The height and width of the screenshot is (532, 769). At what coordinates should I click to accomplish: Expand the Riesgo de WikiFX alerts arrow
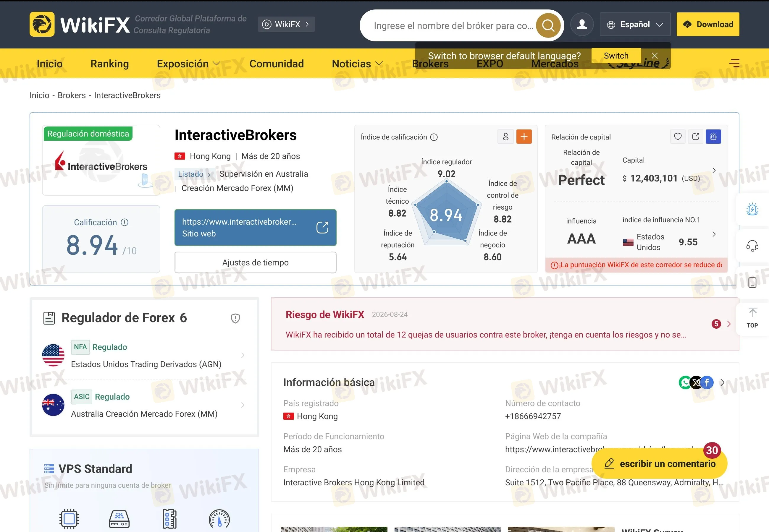[x=729, y=324]
